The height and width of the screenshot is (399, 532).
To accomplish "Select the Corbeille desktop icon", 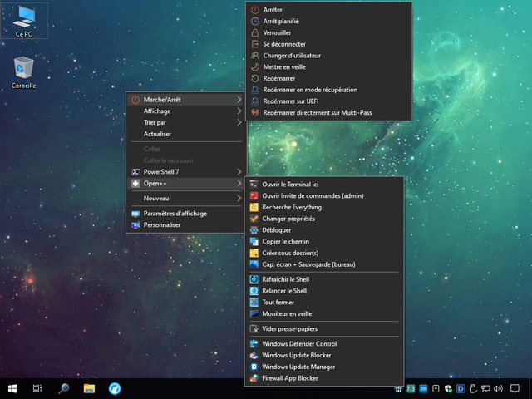I will click(x=24, y=72).
